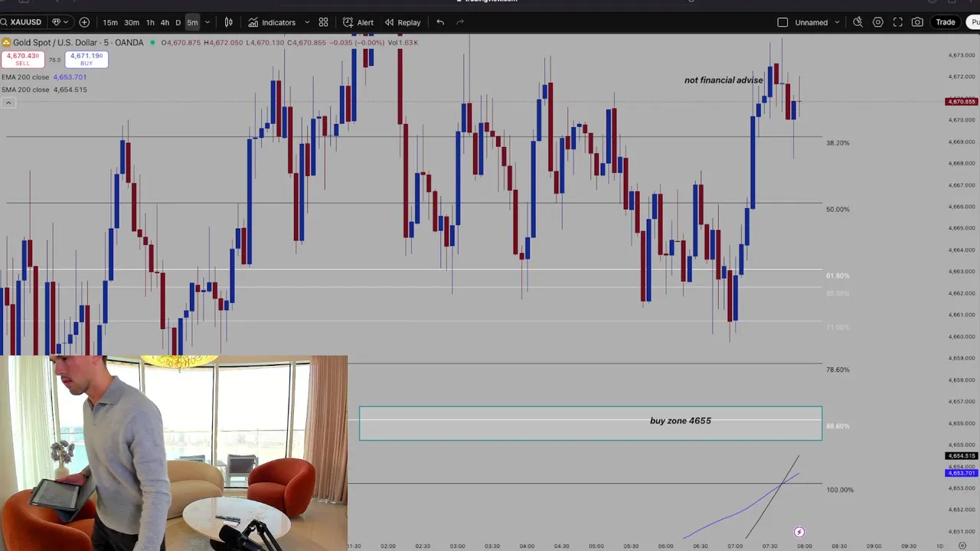Image resolution: width=980 pixels, height=551 pixels.
Task: Switch to the D daily timeframe
Action: click(178, 22)
